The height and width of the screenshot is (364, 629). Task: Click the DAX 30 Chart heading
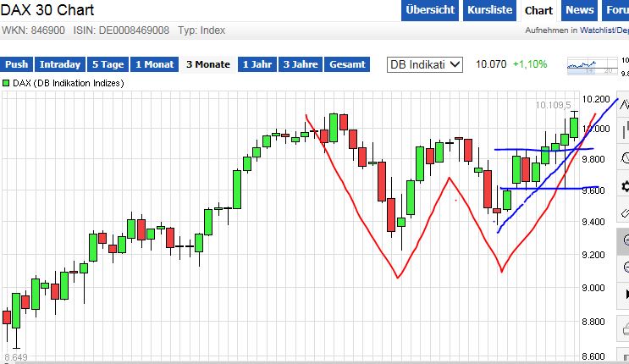point(47,10)
